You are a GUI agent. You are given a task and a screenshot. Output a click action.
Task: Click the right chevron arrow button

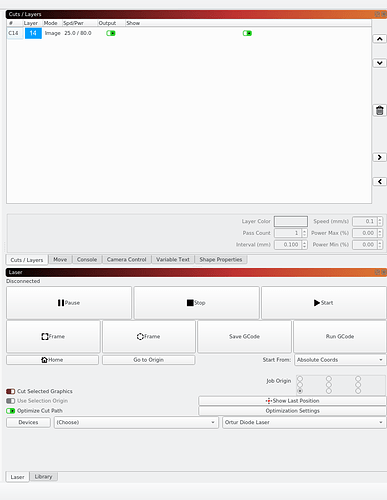pos(379,157)
